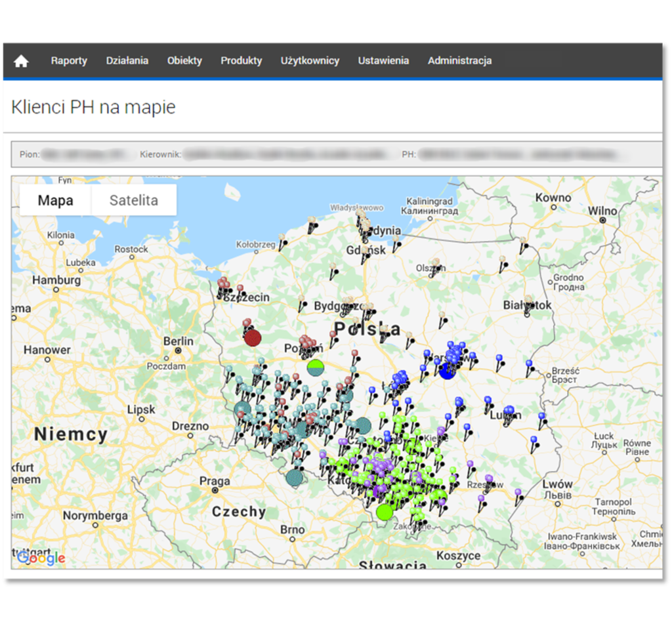
Task: Click the pin marker near Kołobrzeg
Action: pos(282,243)
